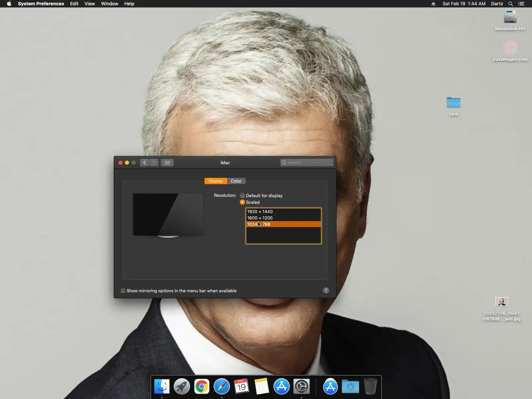Select the DataWagon.com desktop icon
Screen dimensions: 532x399
510,51
